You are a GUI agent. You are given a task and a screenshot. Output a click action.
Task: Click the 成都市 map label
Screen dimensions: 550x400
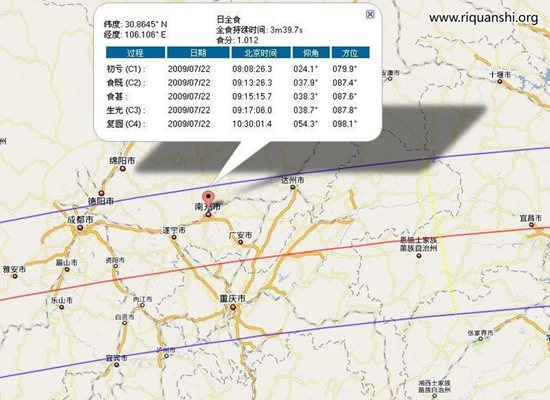point(80,220)
